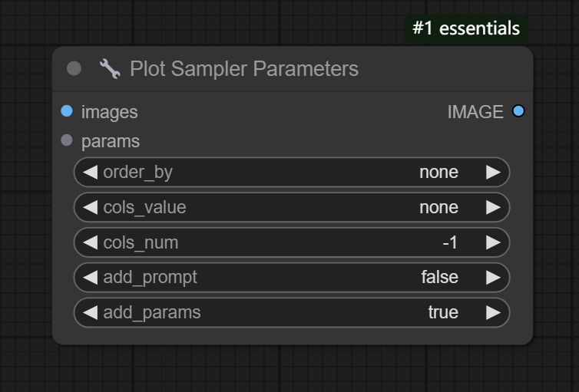Toggle add_prompt false value
The width and height of the screenshot is (579, 392).
point(439,277)
